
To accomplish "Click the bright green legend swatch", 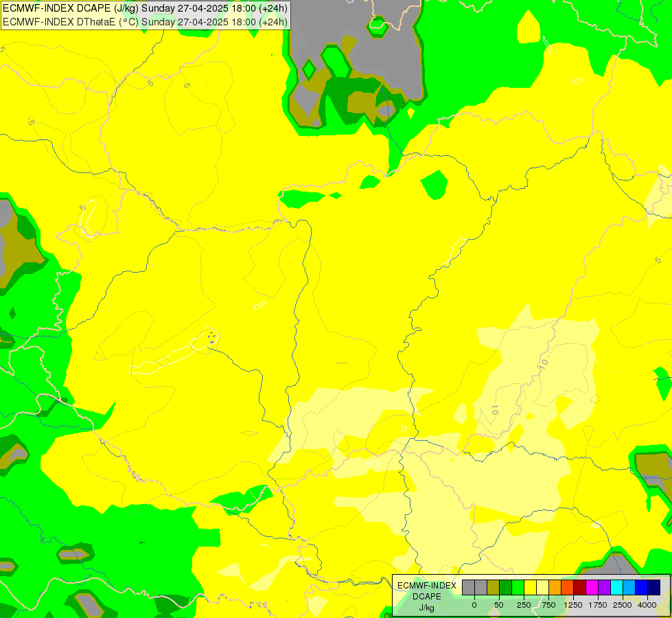I will coord(518,588).
